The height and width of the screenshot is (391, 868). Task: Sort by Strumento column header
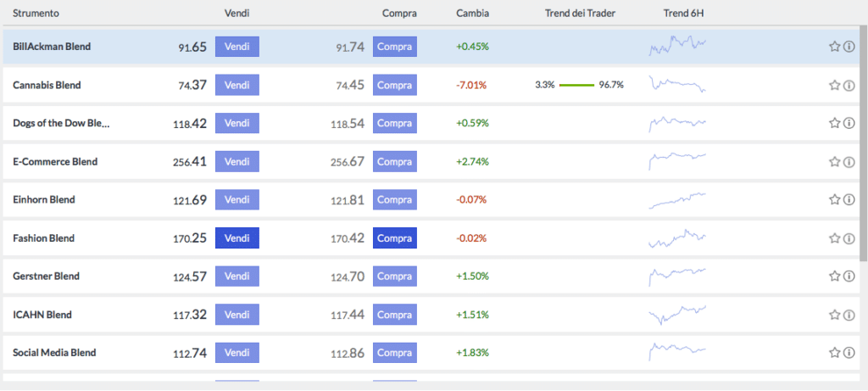coord(36,12)
